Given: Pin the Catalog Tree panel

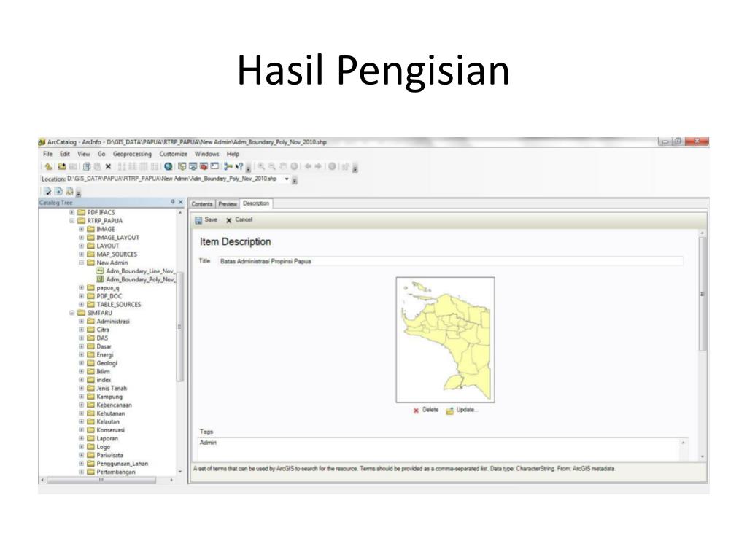Looking at the screenshot, I should point(173,202).
